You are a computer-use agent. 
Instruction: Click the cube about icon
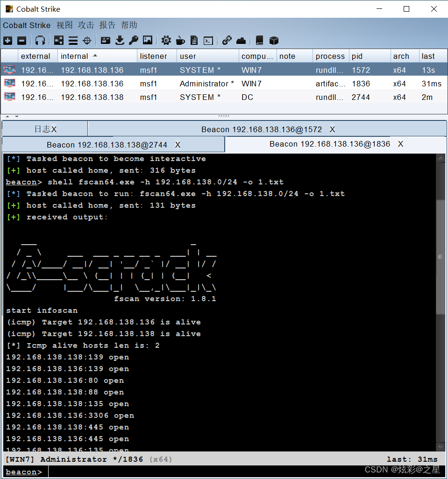click(x=274, y=40)
